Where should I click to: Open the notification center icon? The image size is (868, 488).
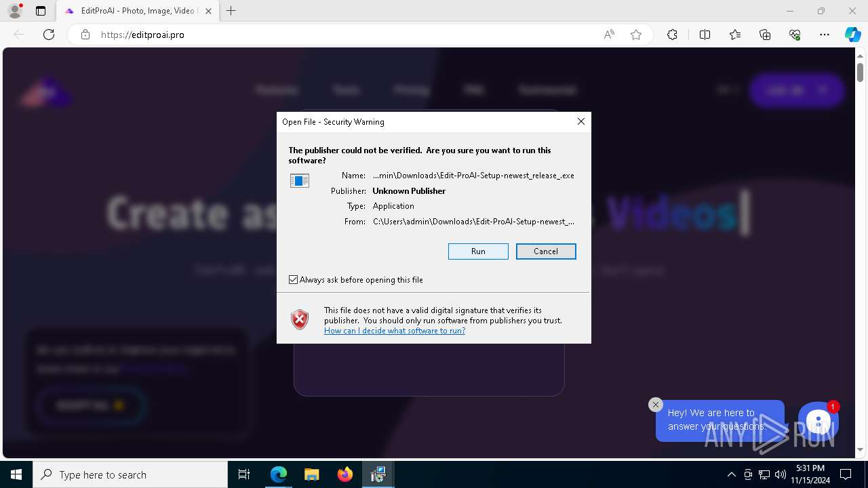point(846,474)
